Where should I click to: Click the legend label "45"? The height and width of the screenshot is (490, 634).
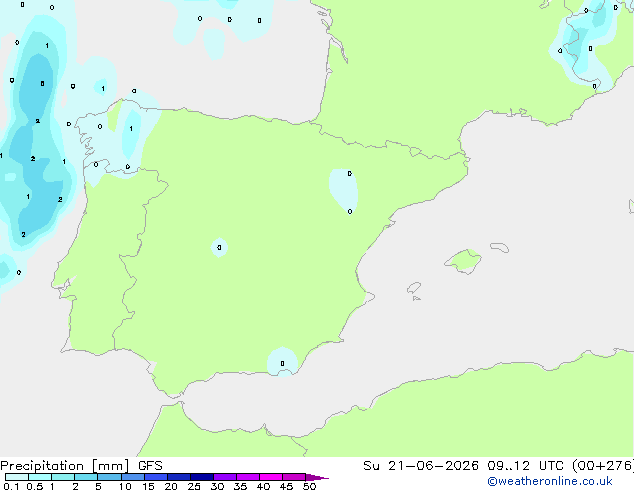(286, 486)
